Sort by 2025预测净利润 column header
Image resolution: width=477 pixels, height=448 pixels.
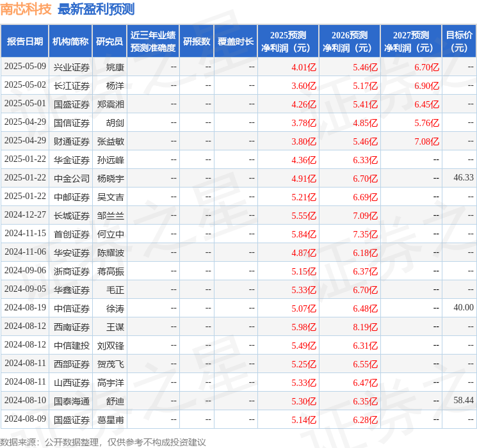(288, 41)
